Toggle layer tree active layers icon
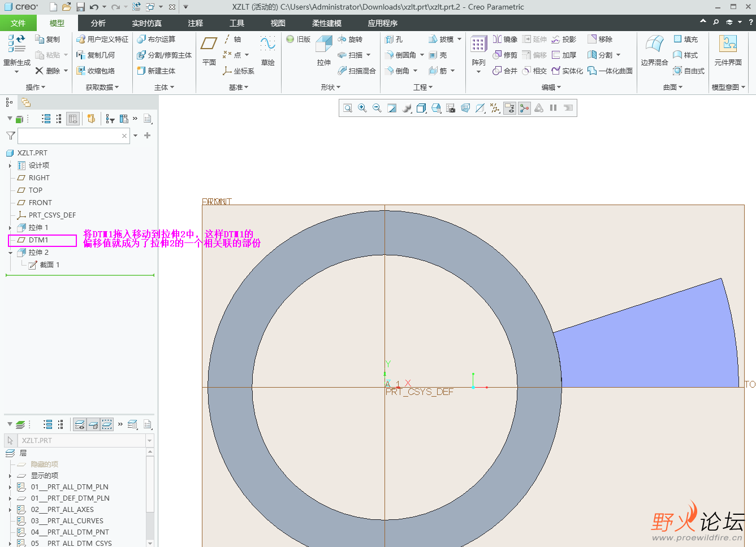 click(x=80, y=424)
